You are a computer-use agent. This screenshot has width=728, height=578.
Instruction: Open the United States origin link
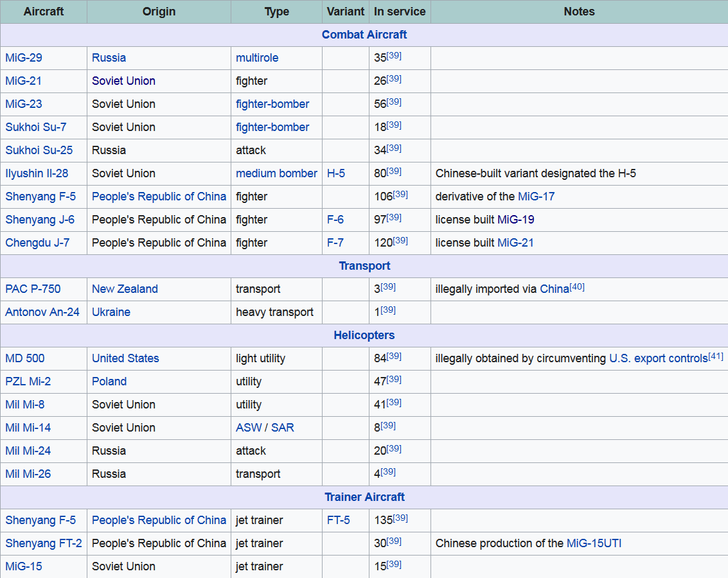click(125, 358)
